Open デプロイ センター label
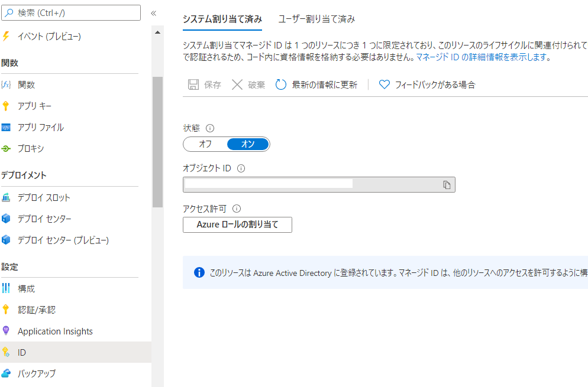This screenshot has width=588, height=387. [44, 219]
